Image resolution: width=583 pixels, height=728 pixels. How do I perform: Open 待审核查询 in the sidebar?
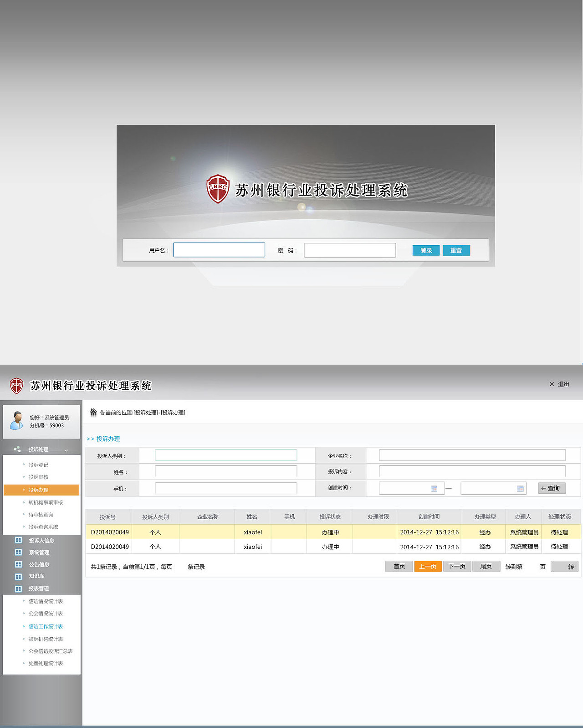(x=41, y=515)
